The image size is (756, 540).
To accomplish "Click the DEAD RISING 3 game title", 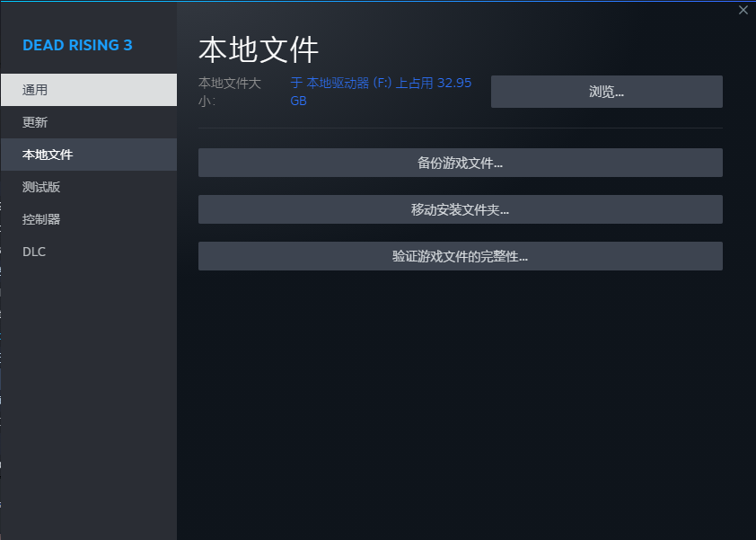I will 79,44.
